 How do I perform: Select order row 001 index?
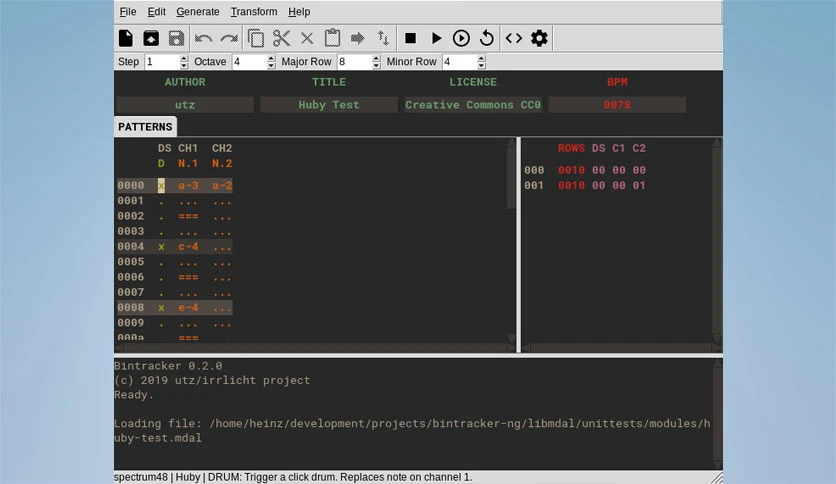[534, 185]
